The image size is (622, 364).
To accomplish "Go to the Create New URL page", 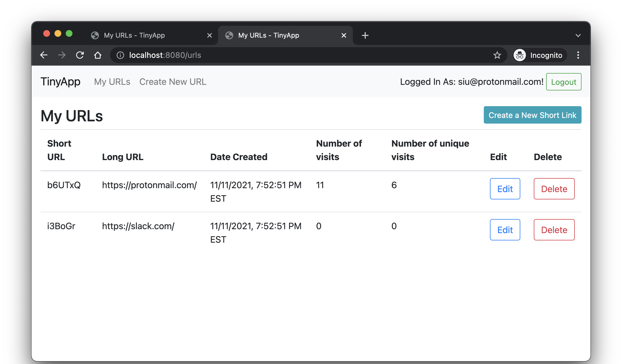I will [173, 82].
